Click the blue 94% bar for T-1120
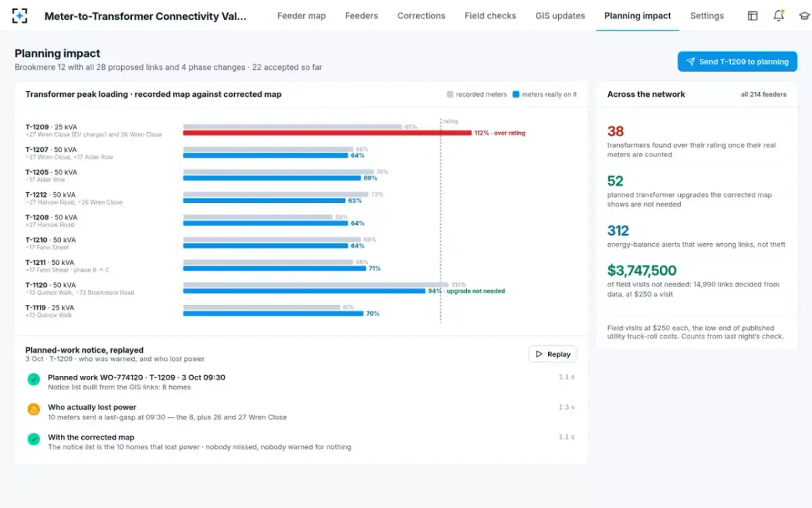812x508 pixels. pyautogui.click(x=304, y=291)
